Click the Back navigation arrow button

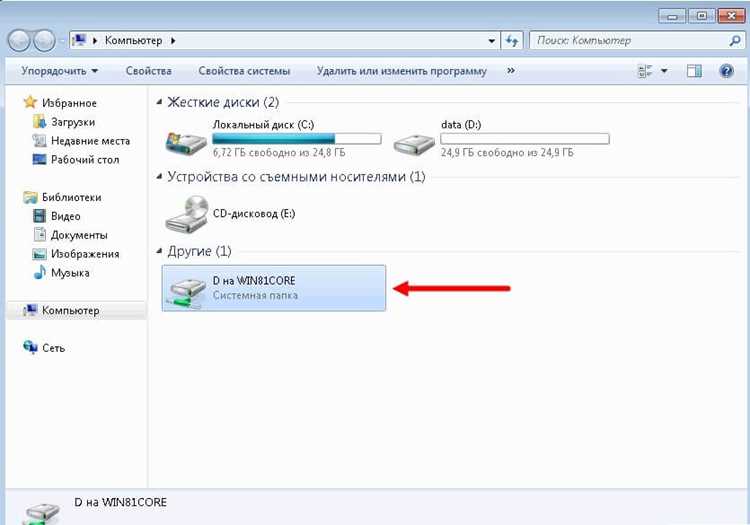[x=19, y=41]
